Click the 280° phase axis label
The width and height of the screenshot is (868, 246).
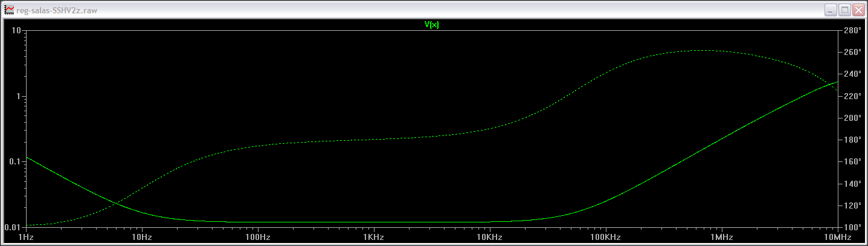click(853, 30)
